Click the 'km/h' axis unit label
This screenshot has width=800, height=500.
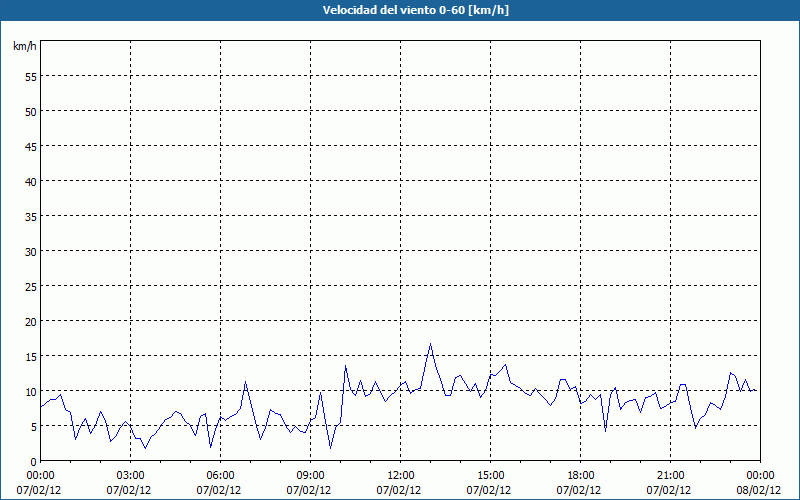click(x=25, y=46)
